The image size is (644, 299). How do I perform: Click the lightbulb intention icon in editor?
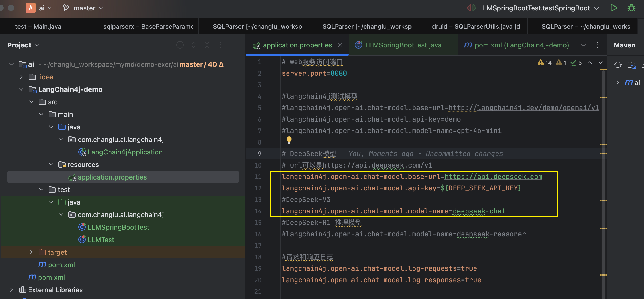pos(289,140)
